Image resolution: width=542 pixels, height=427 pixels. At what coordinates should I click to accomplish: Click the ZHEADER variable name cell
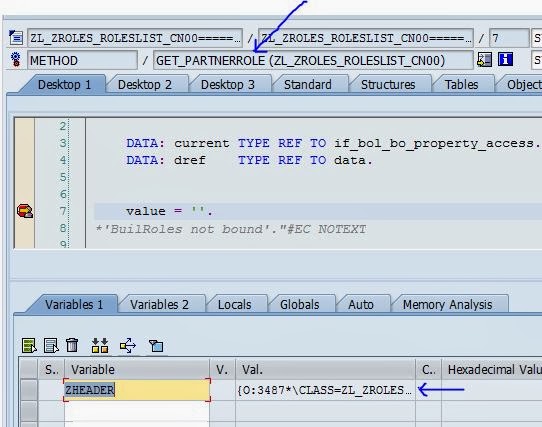click(x=137, y=390)
